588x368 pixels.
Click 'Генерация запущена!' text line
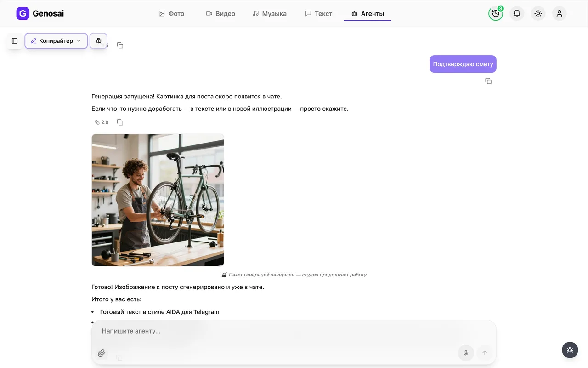187,97
